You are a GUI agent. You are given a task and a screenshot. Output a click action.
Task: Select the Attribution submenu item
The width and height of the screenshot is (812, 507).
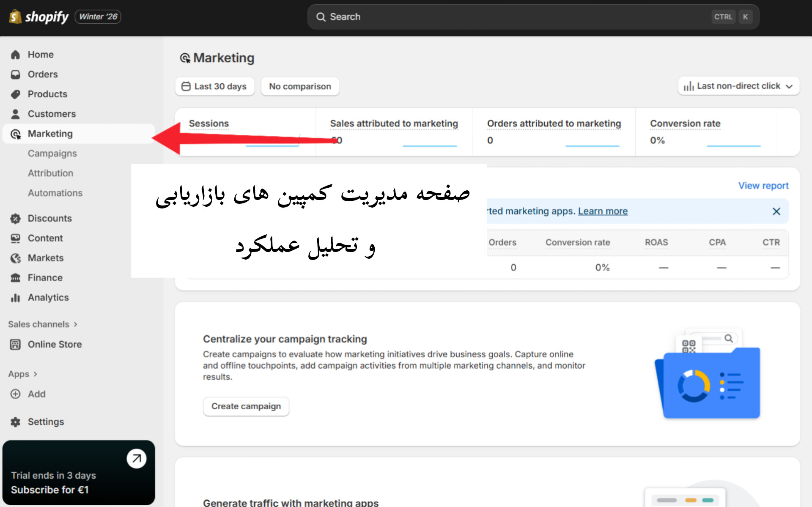51,173
